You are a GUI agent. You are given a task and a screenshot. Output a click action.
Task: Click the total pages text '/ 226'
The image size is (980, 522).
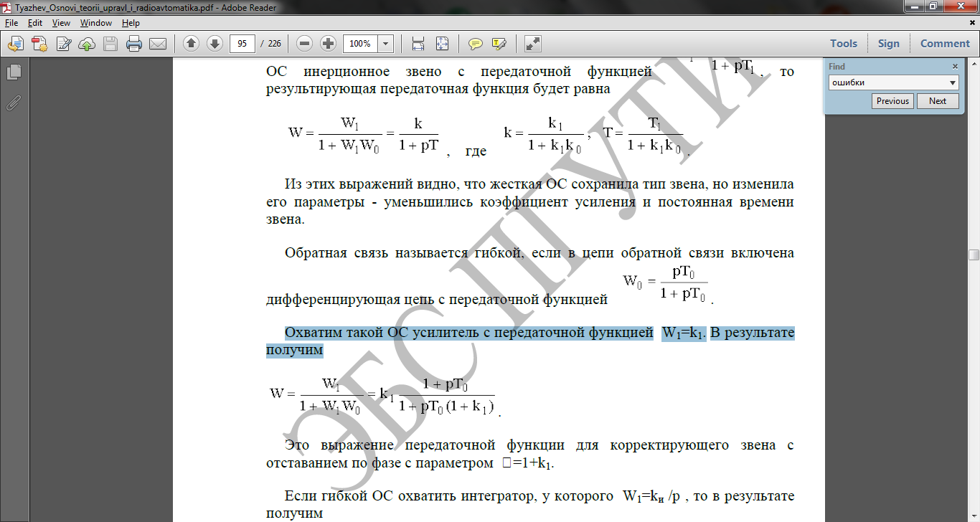pyautogui.click(x=271, y=44)
